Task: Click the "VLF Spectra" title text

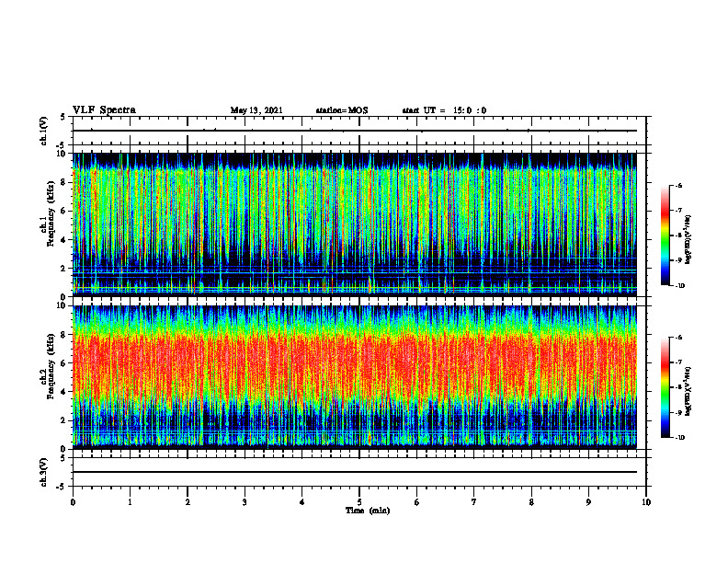Action: 104,110
